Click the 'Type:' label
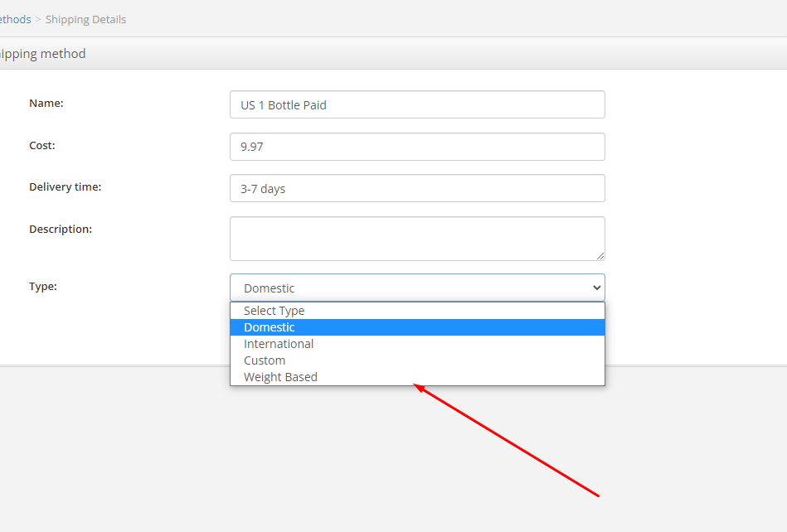The image size is (787, 532). [43, 287]
